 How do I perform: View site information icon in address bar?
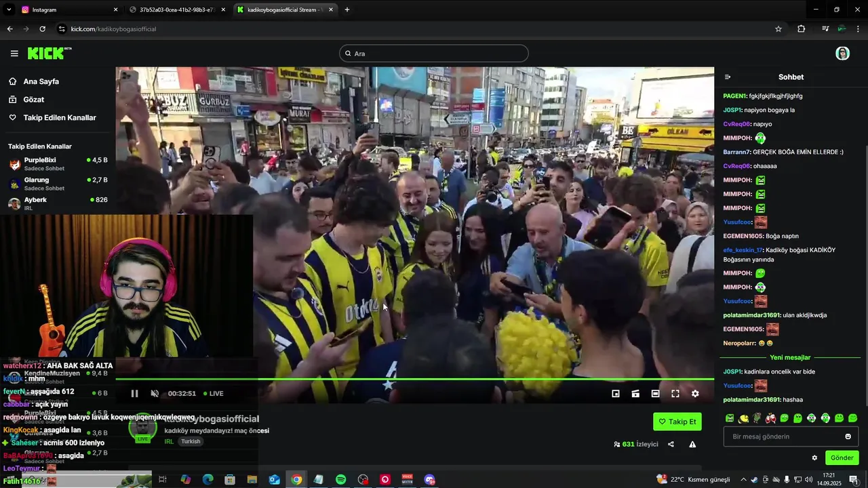point(62,29)
